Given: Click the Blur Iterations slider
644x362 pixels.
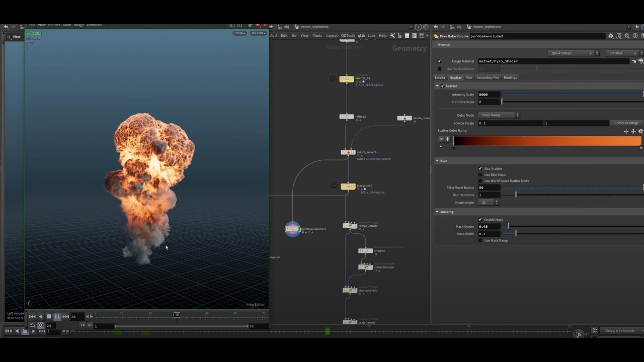Looking at the screenshot, I should point(573,195).
